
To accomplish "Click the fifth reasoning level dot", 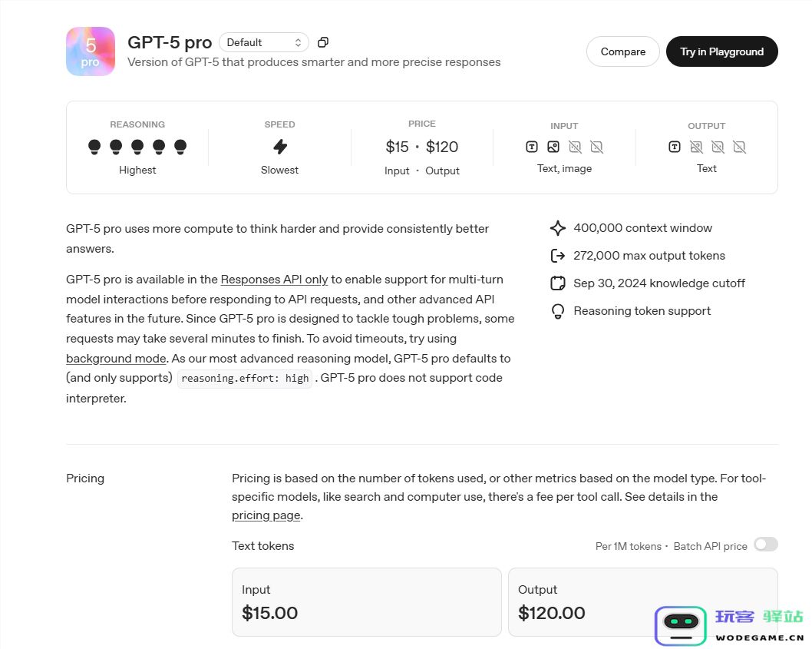I will (x=180, y=146).
